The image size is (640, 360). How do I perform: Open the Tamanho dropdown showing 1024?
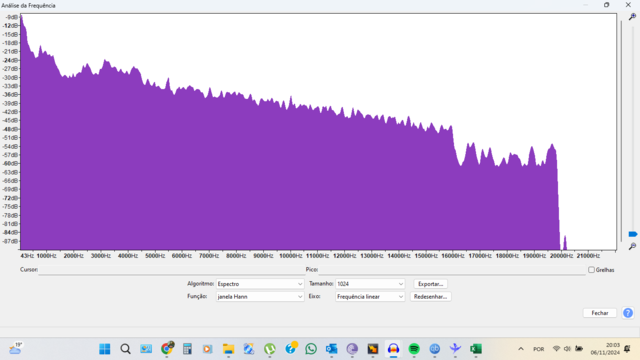(x=370, y=284)
